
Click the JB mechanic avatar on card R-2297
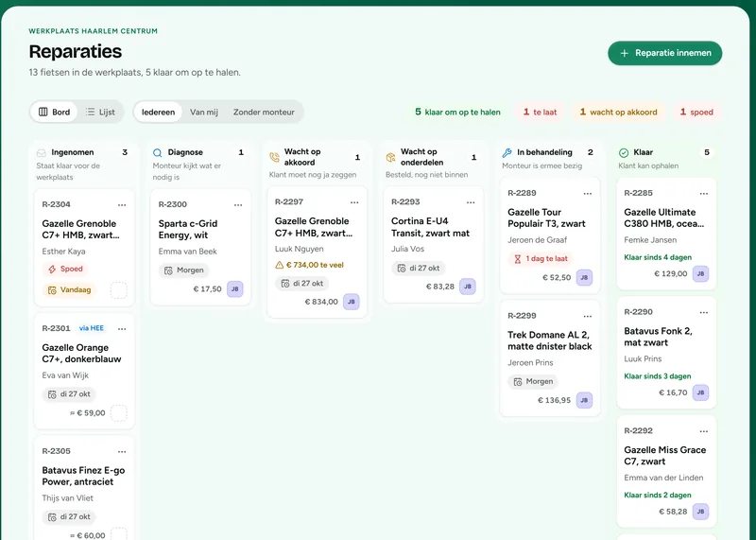click(x=351, y=302)
